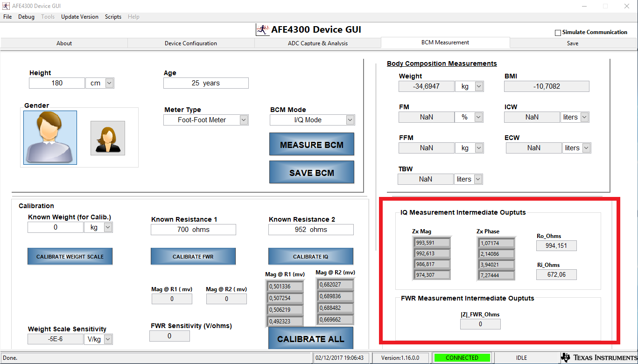Switch to the Save tab
The height and width of the screenshot is (364, 638).
(573, 43)
